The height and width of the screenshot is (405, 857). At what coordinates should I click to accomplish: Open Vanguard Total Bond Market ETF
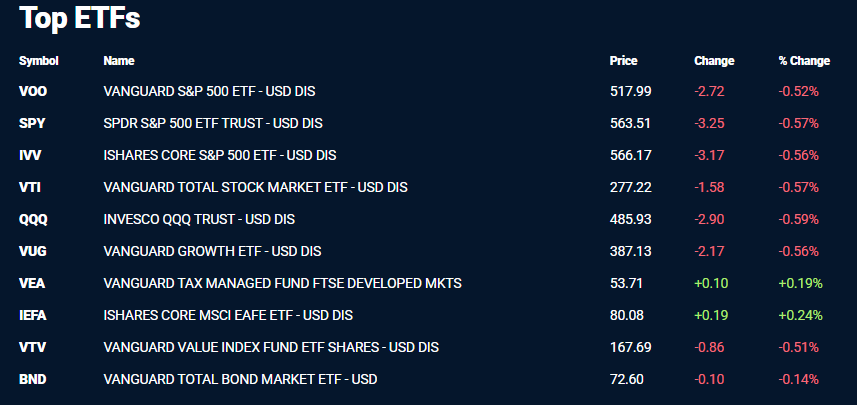tap(240, 379)
